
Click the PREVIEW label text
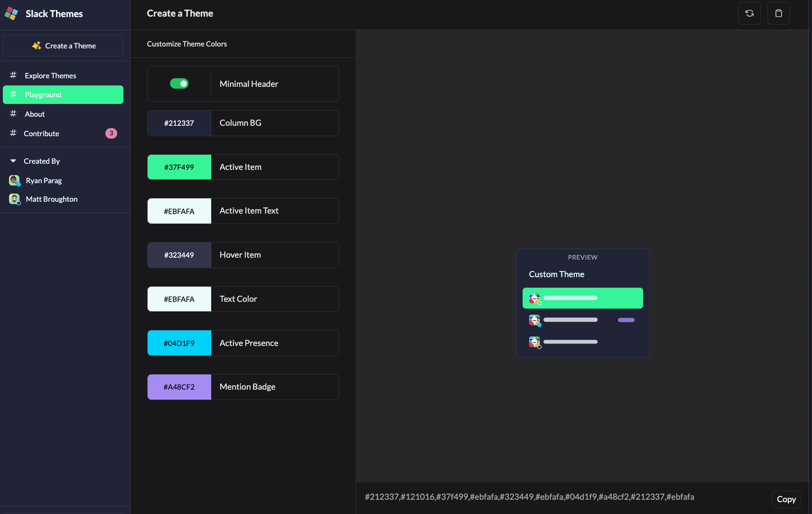[583, 257]
